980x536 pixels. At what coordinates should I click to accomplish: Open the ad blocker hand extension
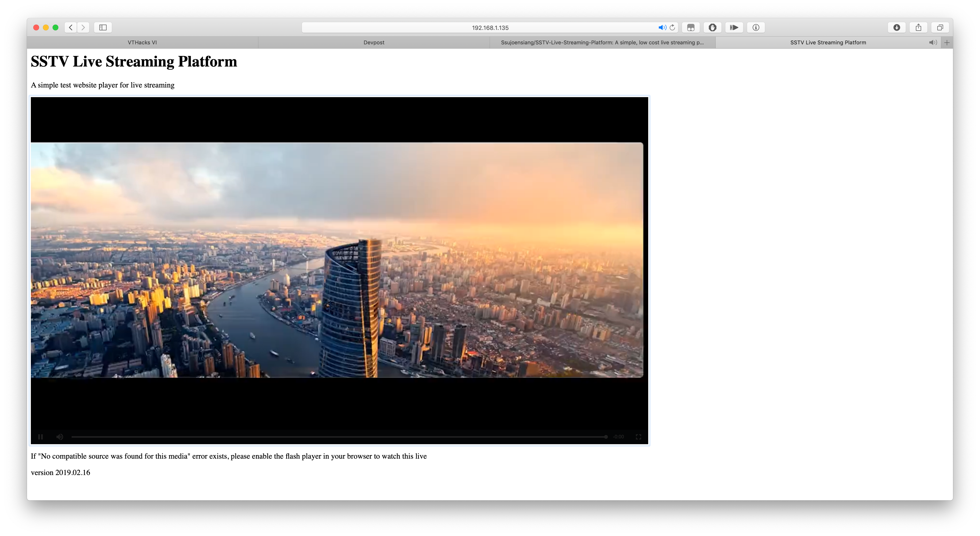pos(713,27)
